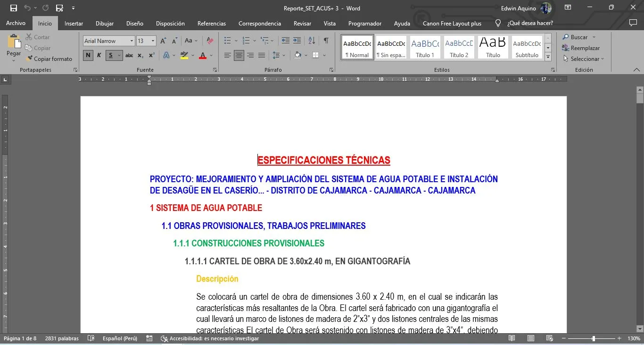Click the text effects outlined A icon
644x345 pixels.
click(x=166, y=55)
